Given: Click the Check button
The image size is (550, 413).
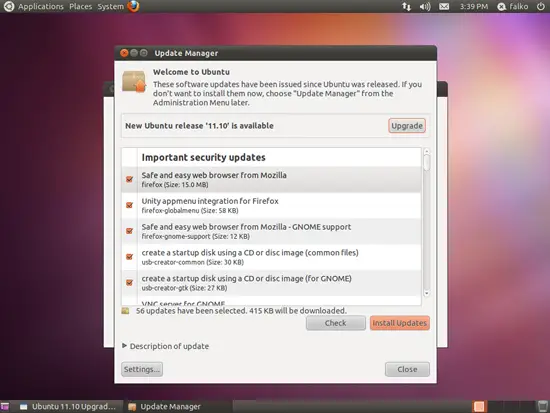Looking at the screenshot, I should tap(335, 323).
